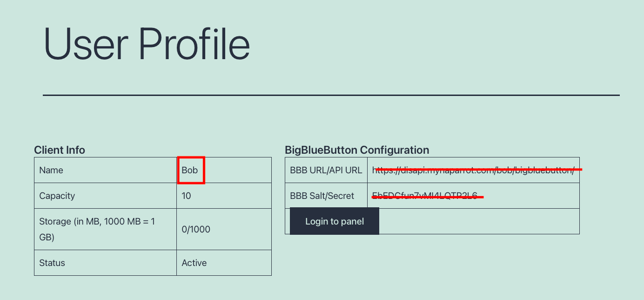
Task: Click the horizontal divider under the title
Action: [331, 95]
